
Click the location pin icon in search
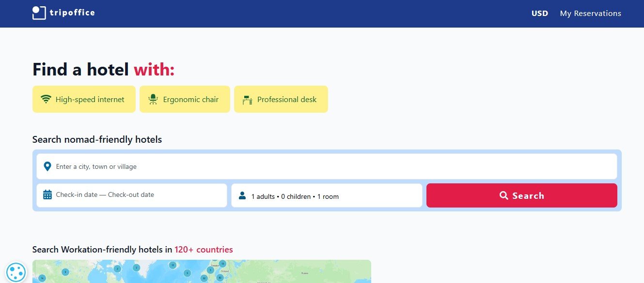pyautogui.click(x=47, y=166)
